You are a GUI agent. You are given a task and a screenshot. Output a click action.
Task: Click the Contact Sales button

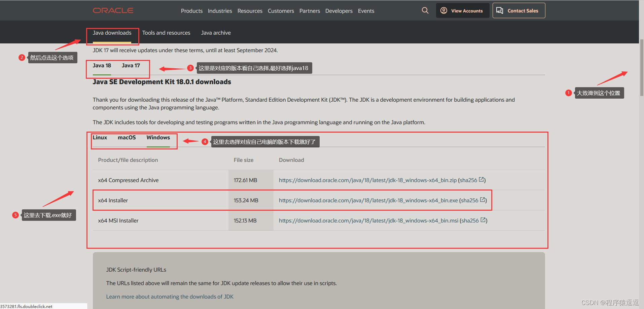[x=519, y=10]
